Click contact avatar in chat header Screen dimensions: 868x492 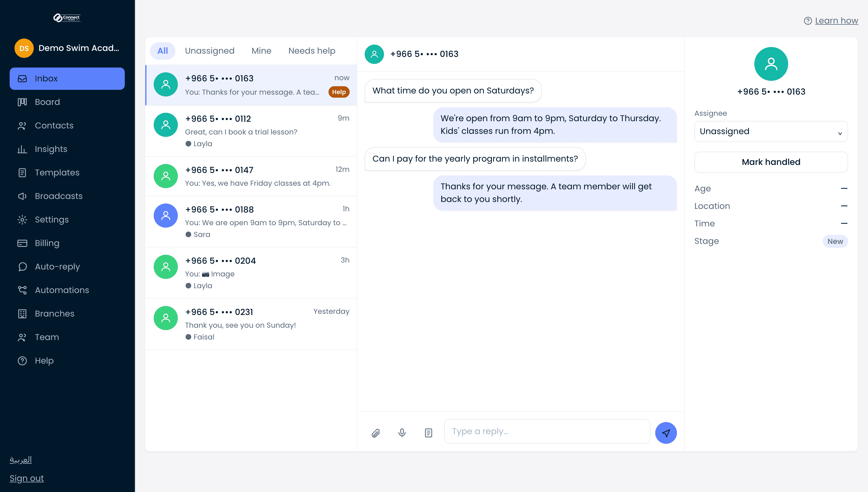pyautogui.click(x=374, y=54)
